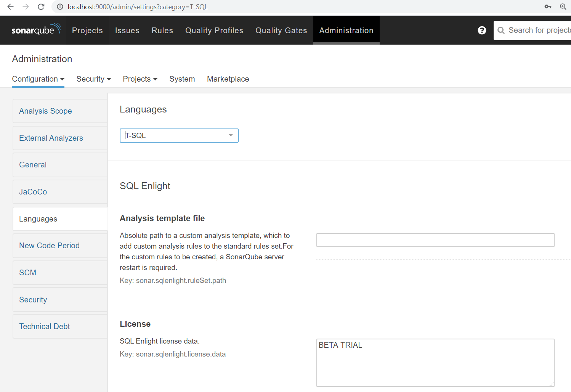Open the T-SQL language dropdown
The width and height of the screenshot is (571, 392).
[x=179, y=135]
